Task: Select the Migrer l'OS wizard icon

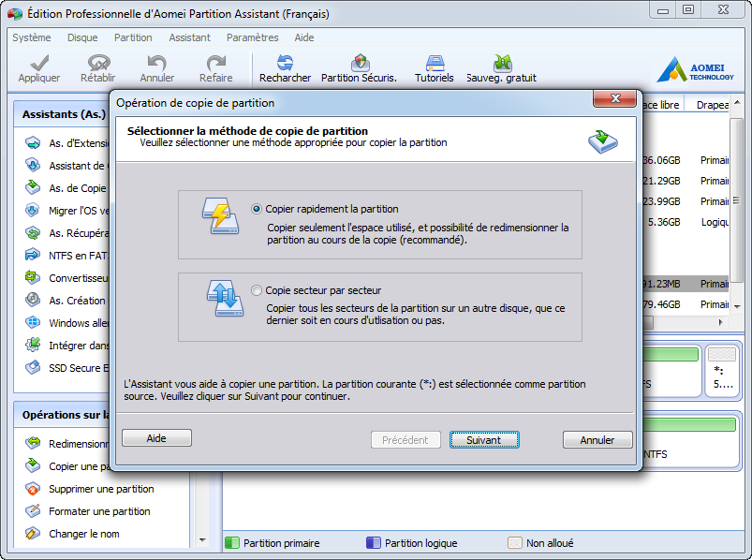Action: click(x=31, y=209)
